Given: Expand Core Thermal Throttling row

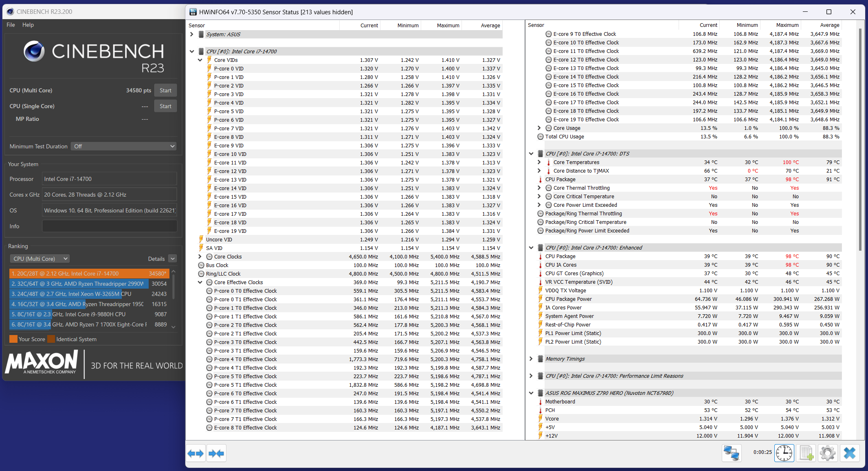Looking at the screenshot, I should 539,188.
